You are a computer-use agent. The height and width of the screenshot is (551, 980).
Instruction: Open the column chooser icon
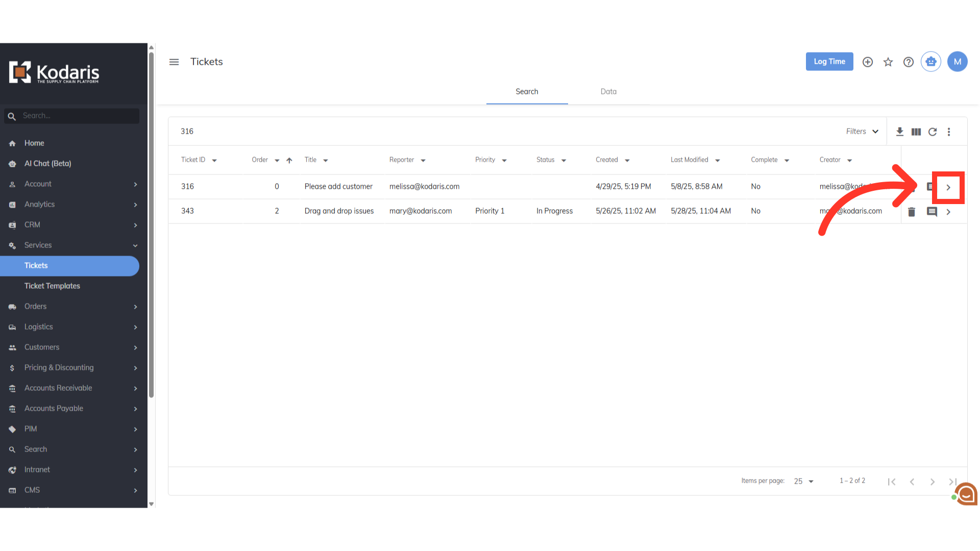(x=916, y=132)
